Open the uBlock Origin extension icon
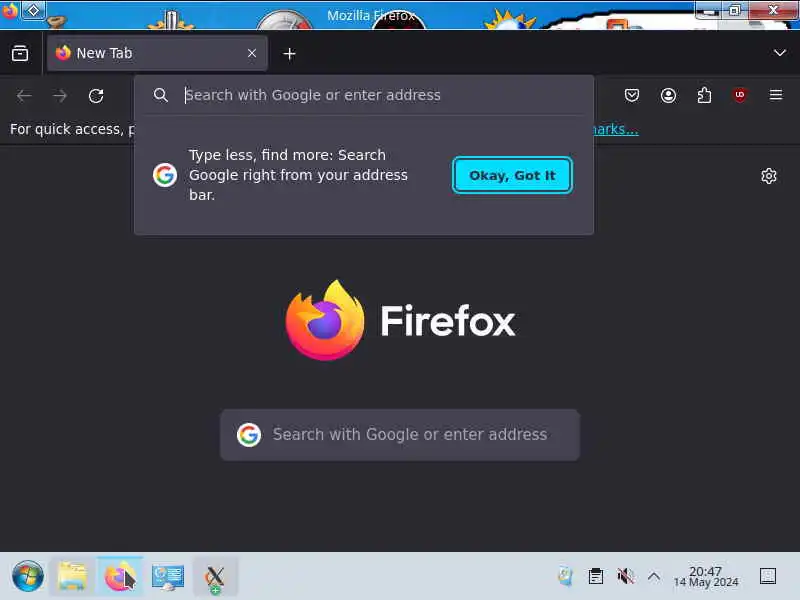800x600 pixels. 740,95
